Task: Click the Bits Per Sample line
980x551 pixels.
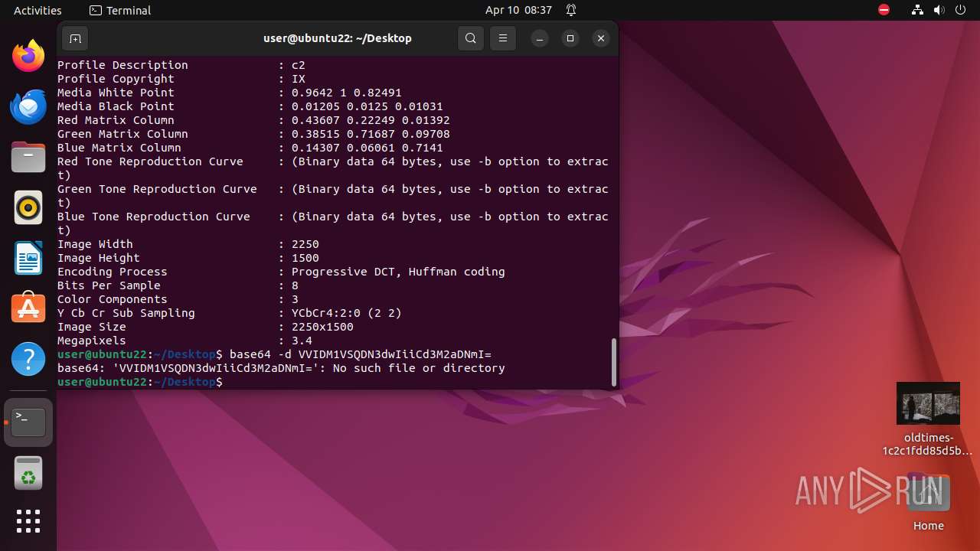Action: (178, 285)
